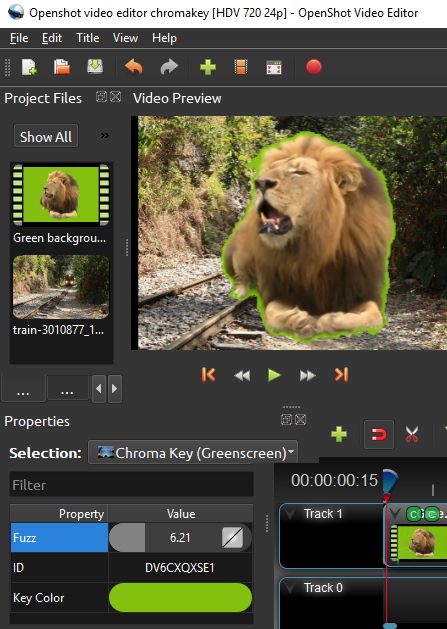Close the Properties panel
Screen dimensions: 447x629
coord(301,420)
